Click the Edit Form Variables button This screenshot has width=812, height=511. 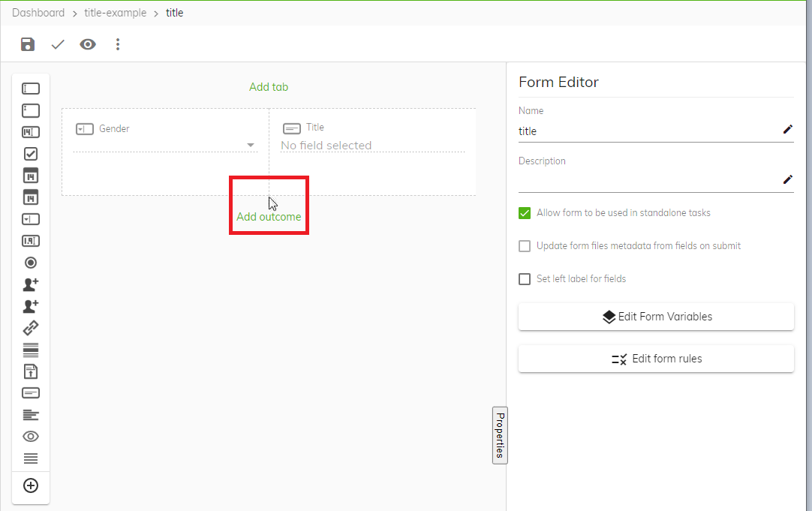click(x=656, y=317)
